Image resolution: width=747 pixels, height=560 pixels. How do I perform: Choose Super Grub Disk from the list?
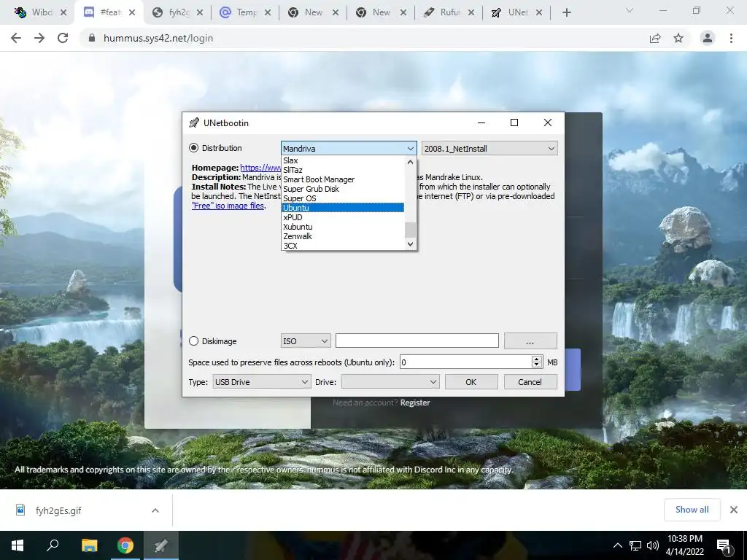(343, 189)
